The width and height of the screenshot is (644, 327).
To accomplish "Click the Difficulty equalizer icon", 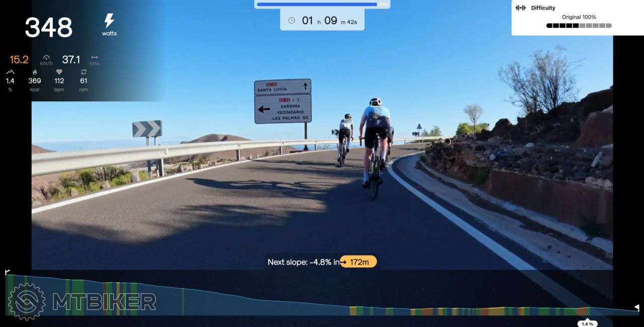I will pos(521,8).
